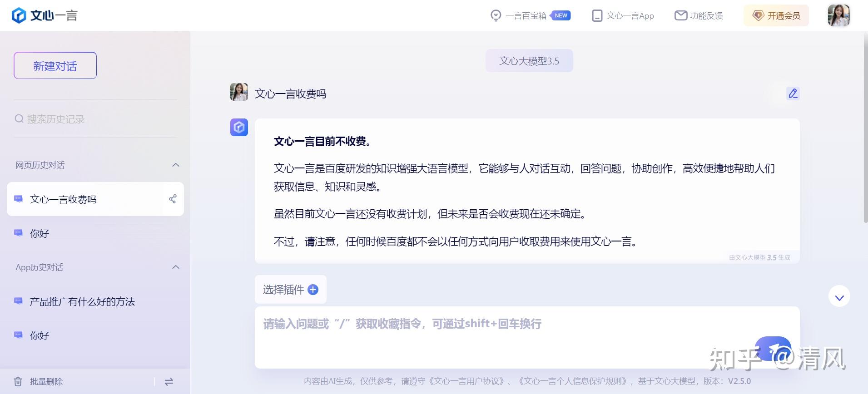Edit the question with the pencil icon
This screenshot has width=868, height=394.
tap(793, 94)
